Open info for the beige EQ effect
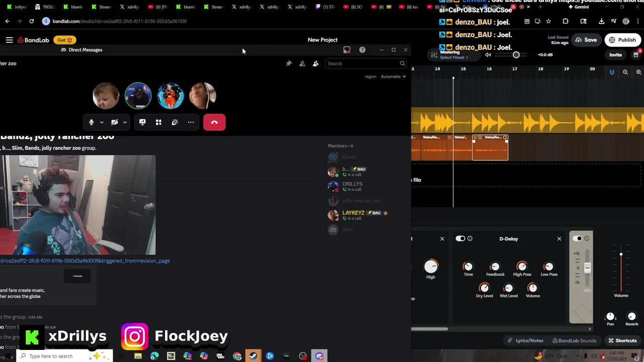Viewport: 644px width, 362px height. click(x=587, y=239)
